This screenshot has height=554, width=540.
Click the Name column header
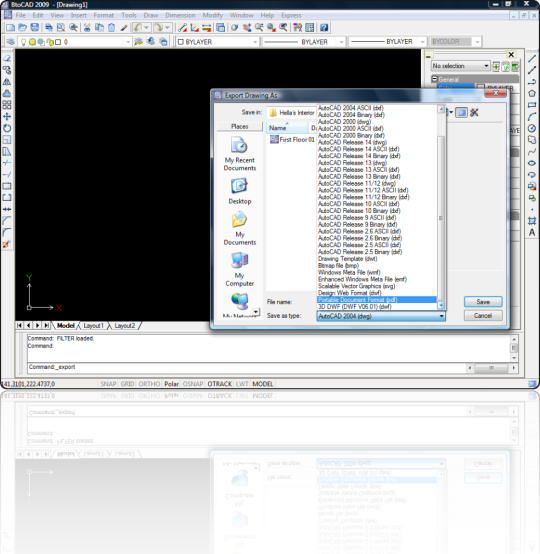tap(287, 128)
